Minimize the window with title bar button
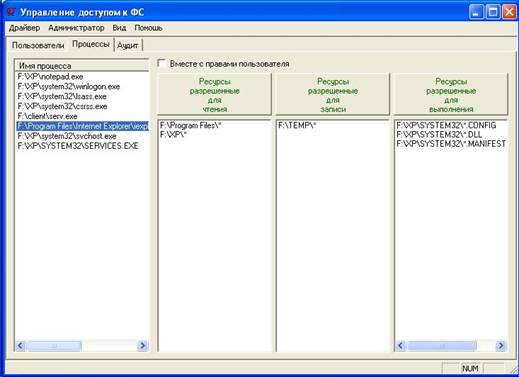 click(476, 12)
